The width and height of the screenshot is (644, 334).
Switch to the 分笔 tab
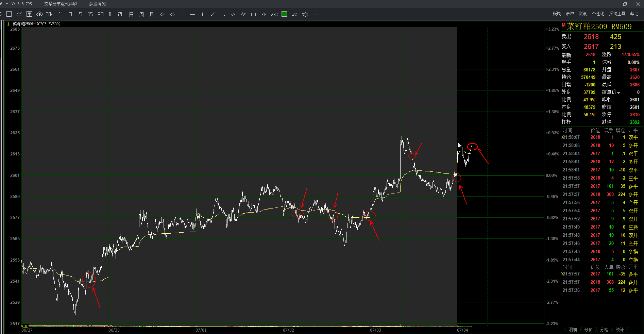tap(604, 330)
